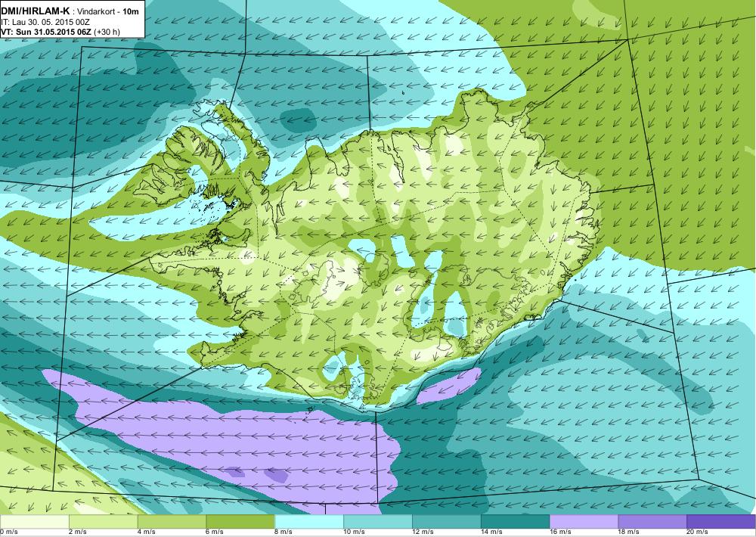This screenshot has width=756, height=537.
Task: Click the "4 m/s" legend label
Action: point(147,532)
